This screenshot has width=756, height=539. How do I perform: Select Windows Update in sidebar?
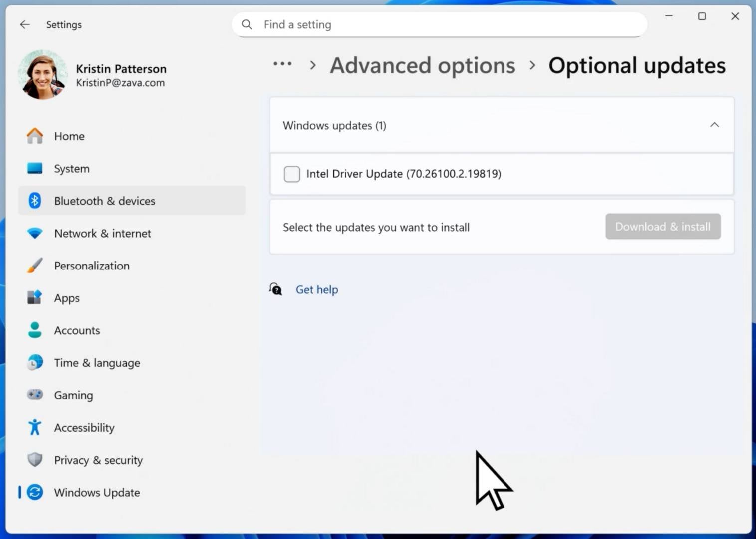coord(132,492)
